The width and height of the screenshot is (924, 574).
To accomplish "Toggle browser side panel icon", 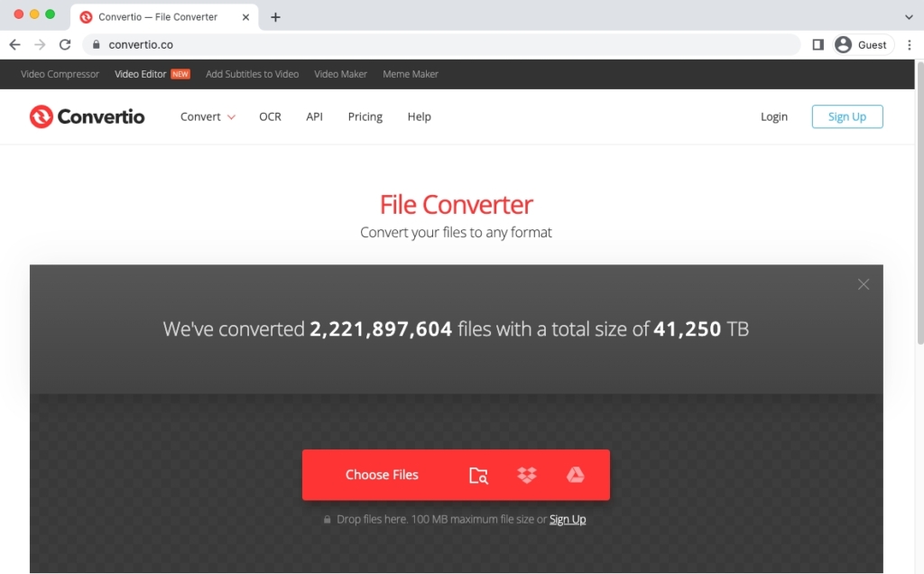I will pyautogui.click(x=818, y=44).
